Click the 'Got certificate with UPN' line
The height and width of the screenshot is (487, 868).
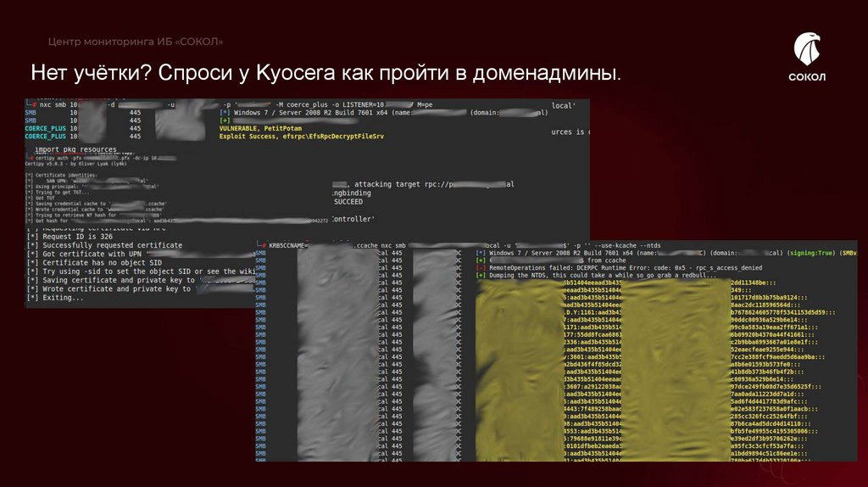[142, 254]
